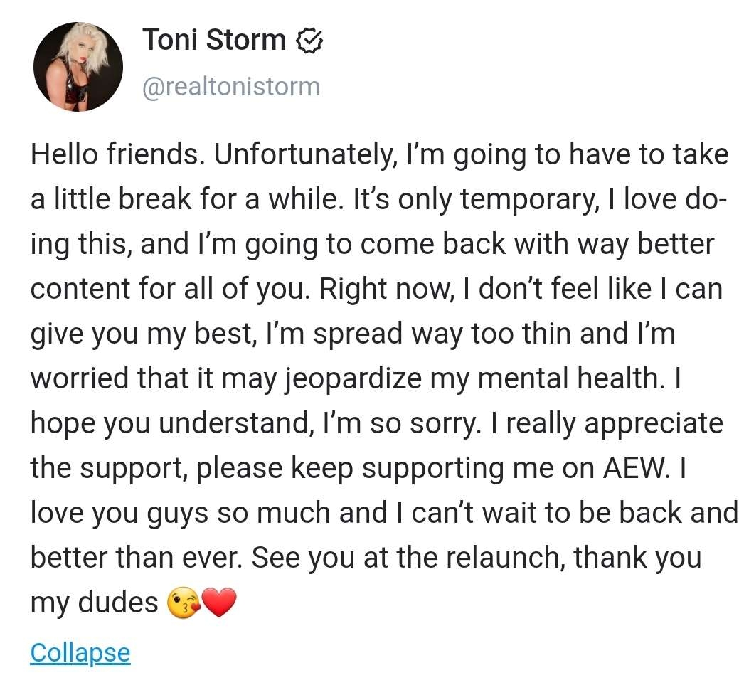Open the Toni Storm display name

(x=214, y=40)
